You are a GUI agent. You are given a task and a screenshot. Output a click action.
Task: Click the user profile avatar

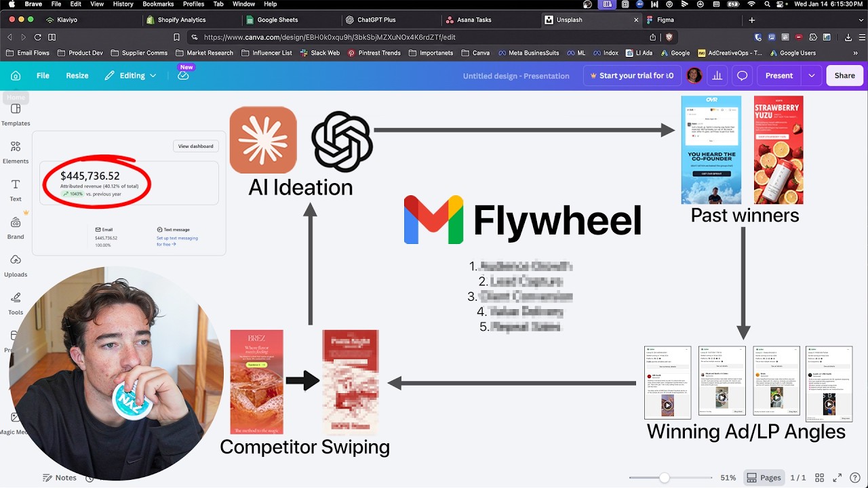click(694, 75)
